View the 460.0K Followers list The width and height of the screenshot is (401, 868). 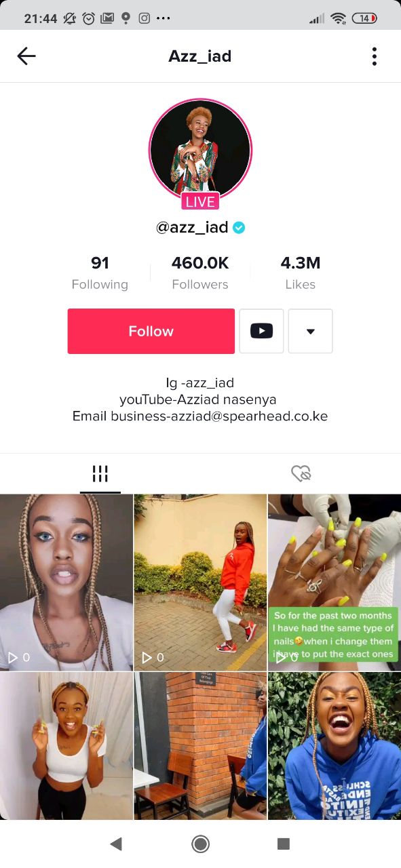[x=200, y=273]
